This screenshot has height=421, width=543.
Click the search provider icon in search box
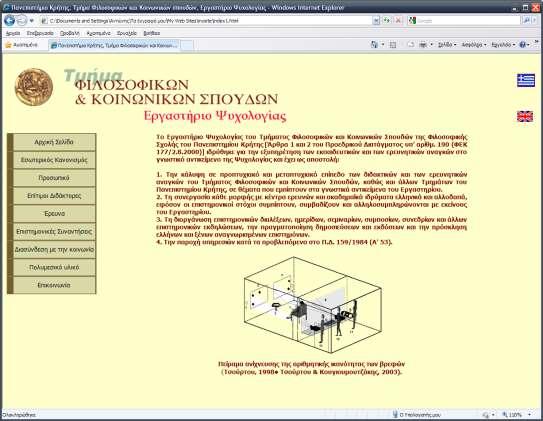click(412, 21)
